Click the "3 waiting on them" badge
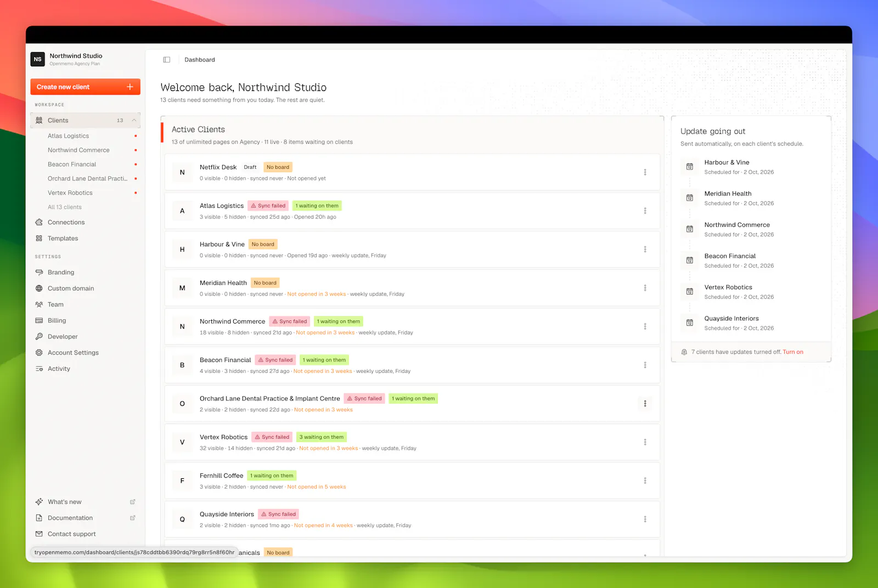The height and width of the screenshot is (588, 878). click(322, 437)
